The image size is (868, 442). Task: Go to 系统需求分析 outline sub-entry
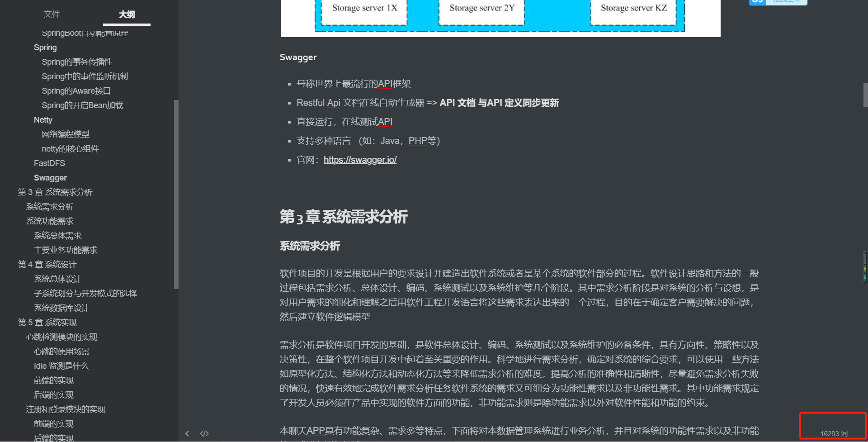pos(50,207)
